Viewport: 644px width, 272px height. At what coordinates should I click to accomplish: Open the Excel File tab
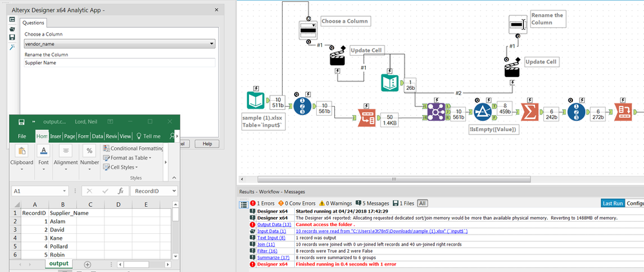pos(22,136)
